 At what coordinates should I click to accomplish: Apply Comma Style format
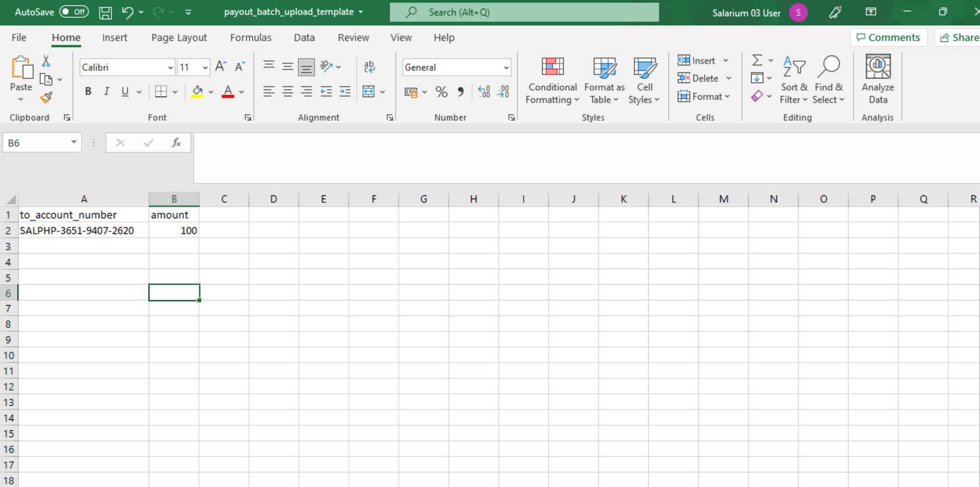click(460, 92)
